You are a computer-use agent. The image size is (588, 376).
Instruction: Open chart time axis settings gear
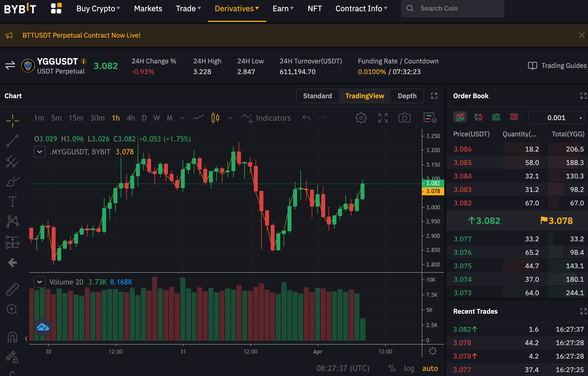tap(433, 351)
